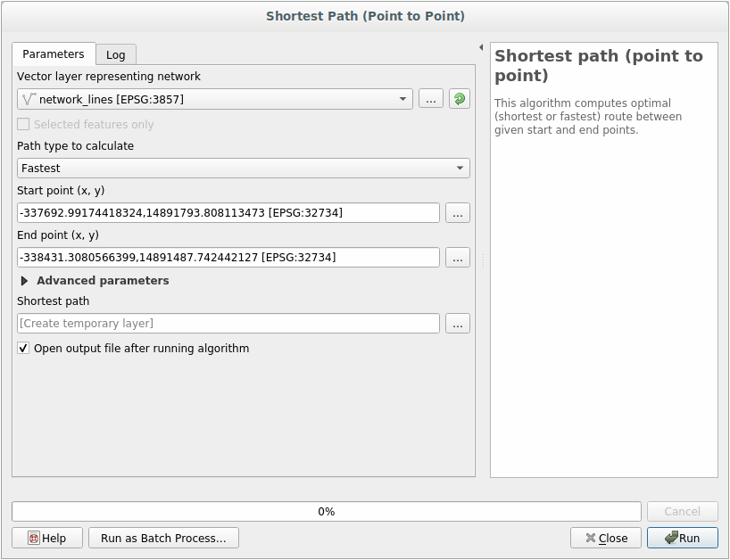Click the map picker button for Start point
The height and width of the screenshot is (560, 730).
point(457,212)
